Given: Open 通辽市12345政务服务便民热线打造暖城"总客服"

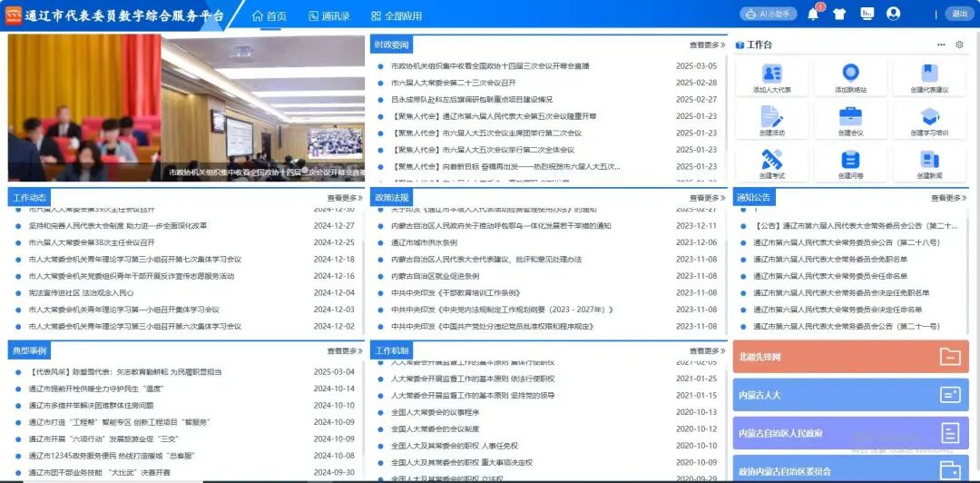Looking at the screenshot, I should 112,456.
